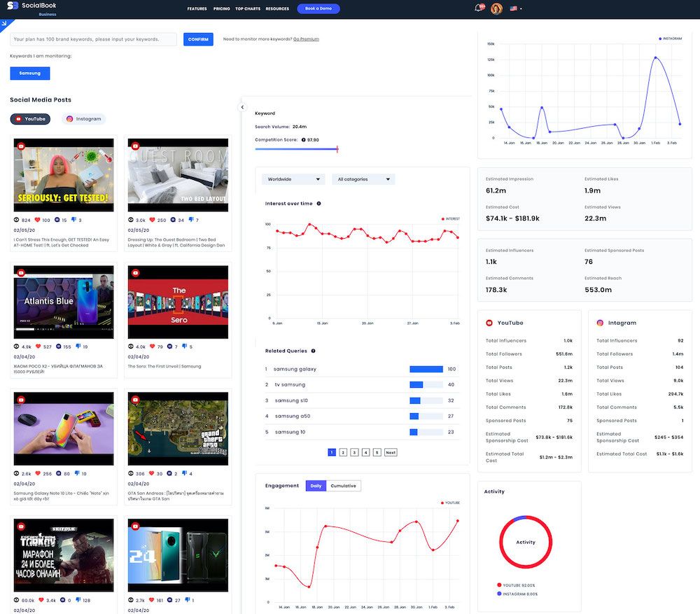Click the Competition Score slider bar
This screenshot has height=614, width=700.
(x=296, y=149)
